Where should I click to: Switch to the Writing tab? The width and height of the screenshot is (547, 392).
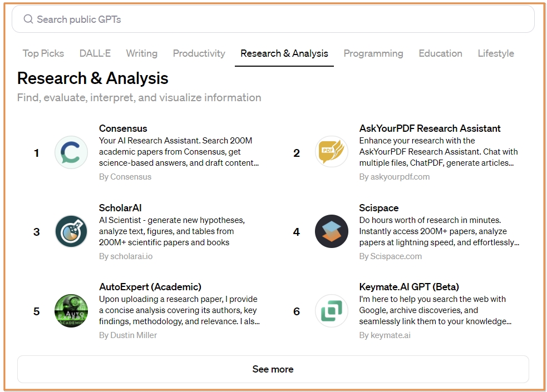pyautogui.click(x=142, y=53)
